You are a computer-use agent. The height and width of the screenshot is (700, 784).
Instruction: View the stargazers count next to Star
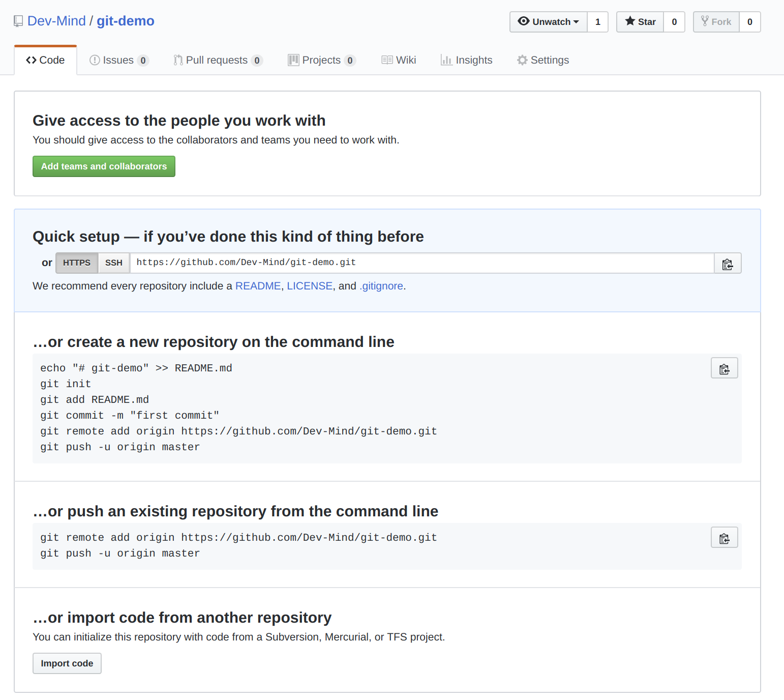click(674, 22)
